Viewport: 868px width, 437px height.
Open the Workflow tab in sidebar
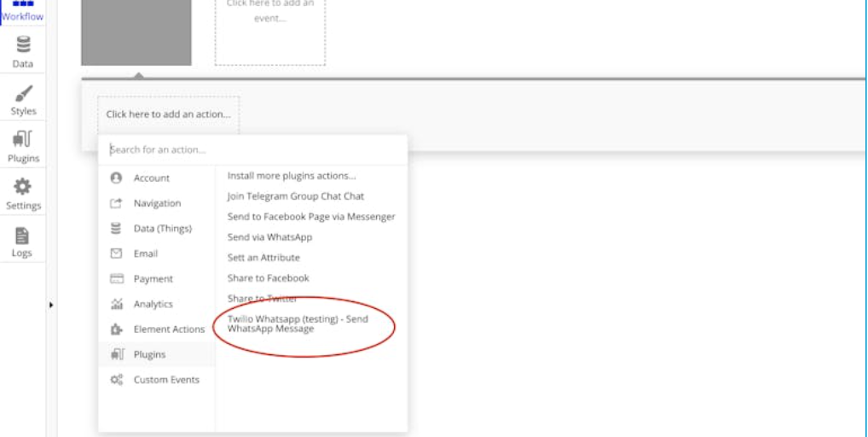[23, 12]
